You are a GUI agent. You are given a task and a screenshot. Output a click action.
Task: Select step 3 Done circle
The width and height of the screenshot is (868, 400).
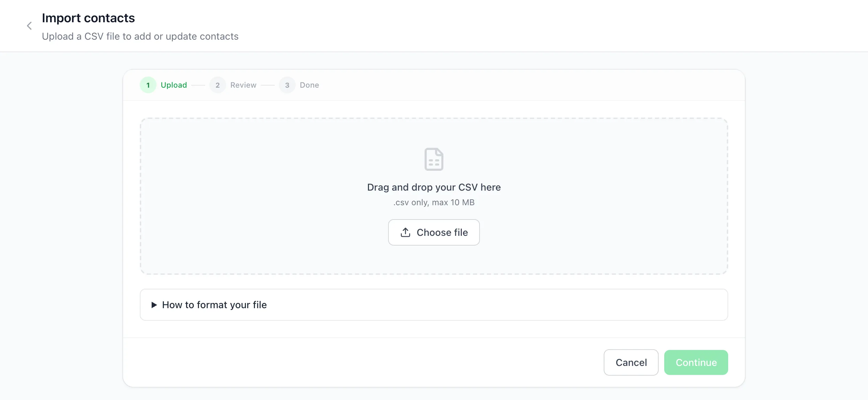click(287, 85)
